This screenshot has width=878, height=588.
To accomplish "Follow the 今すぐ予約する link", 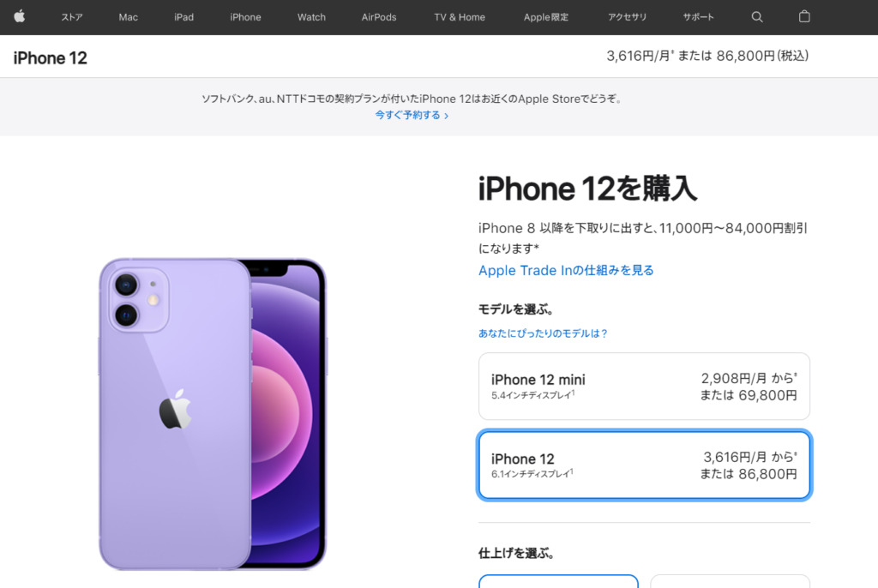I will point(412,116).
